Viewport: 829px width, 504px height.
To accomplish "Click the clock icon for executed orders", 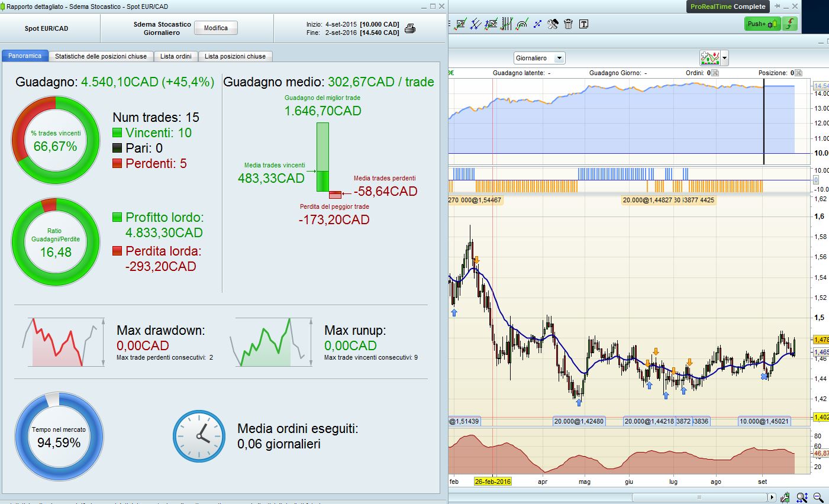I will pos(199,436).
